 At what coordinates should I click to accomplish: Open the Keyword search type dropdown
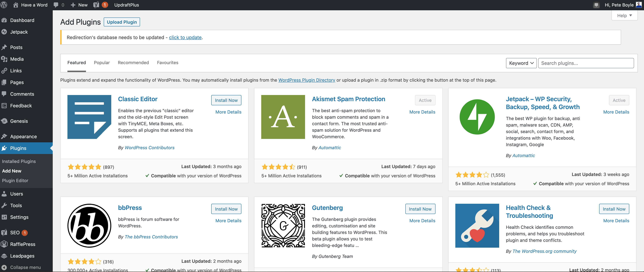click(521, 63)
